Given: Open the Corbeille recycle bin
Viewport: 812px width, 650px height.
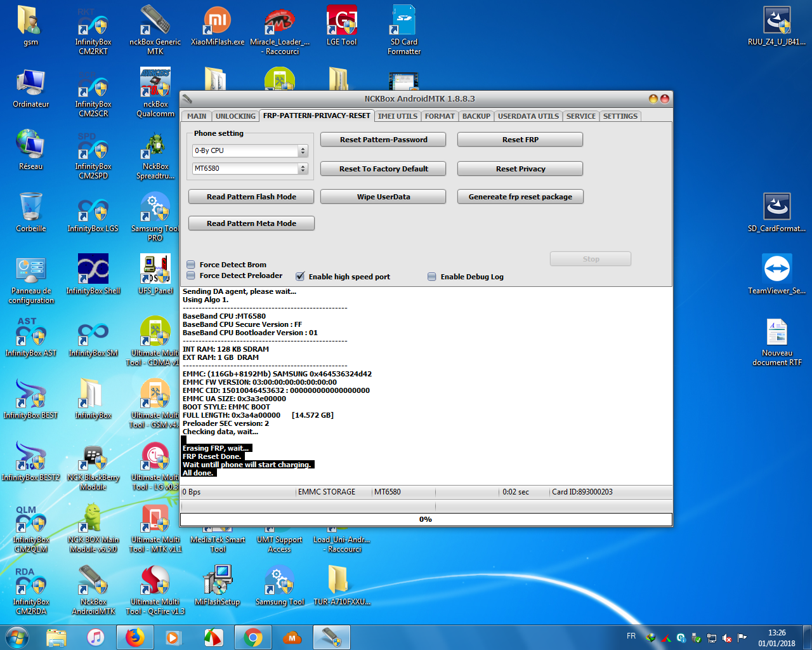Looking at the screenshot, I should 31,213.
